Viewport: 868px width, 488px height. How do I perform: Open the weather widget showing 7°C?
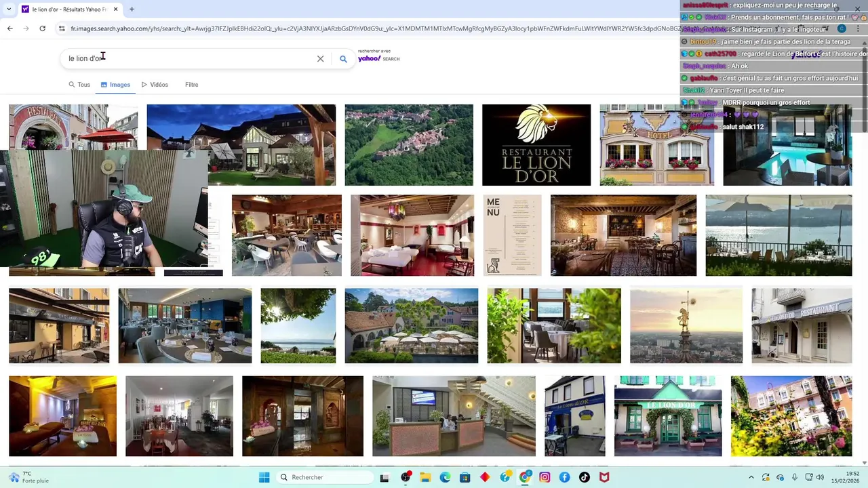[27, 477]
